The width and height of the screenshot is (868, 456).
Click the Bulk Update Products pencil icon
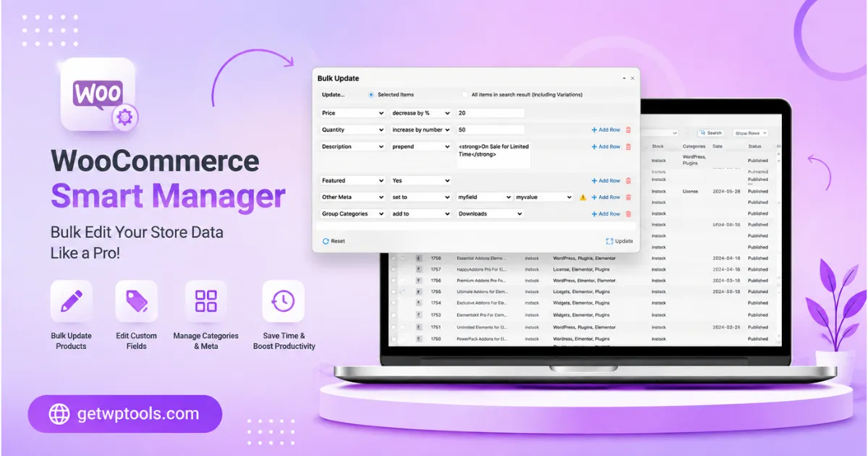tap(72, 301)
